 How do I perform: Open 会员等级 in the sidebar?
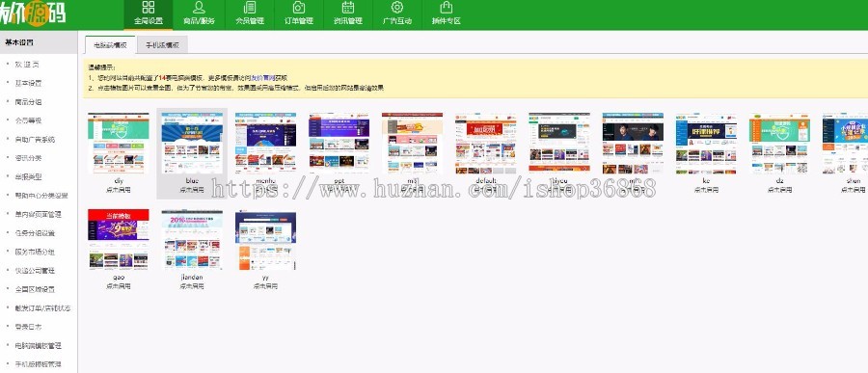[x=28, y=120]
